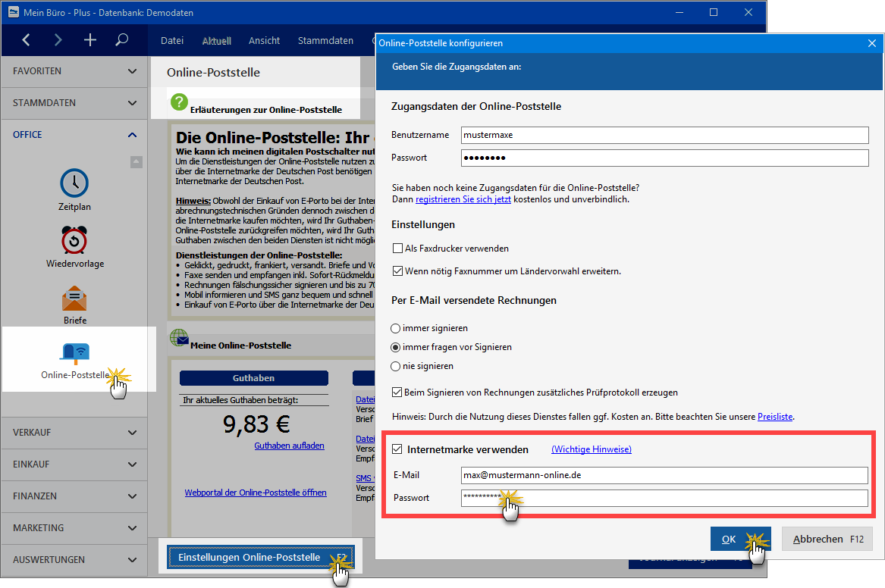The height and width of the screenshot is (588, 885).
Task: Enable Als Faxdrucker verwenden checkbox
Action: [397, 248]
